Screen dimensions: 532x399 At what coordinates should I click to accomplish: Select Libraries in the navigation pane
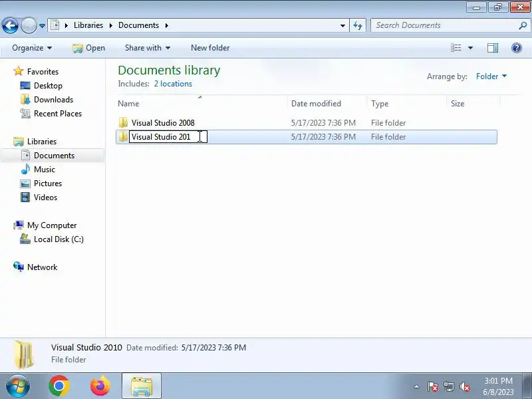(x=42, y=142)
